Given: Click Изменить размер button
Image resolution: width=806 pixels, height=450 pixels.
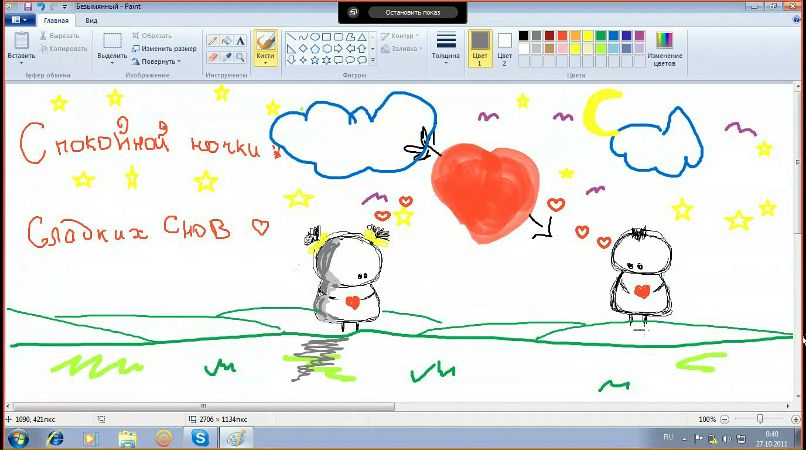Looking at the screenshot, I should pyautogui.click(x=163, y=48).
